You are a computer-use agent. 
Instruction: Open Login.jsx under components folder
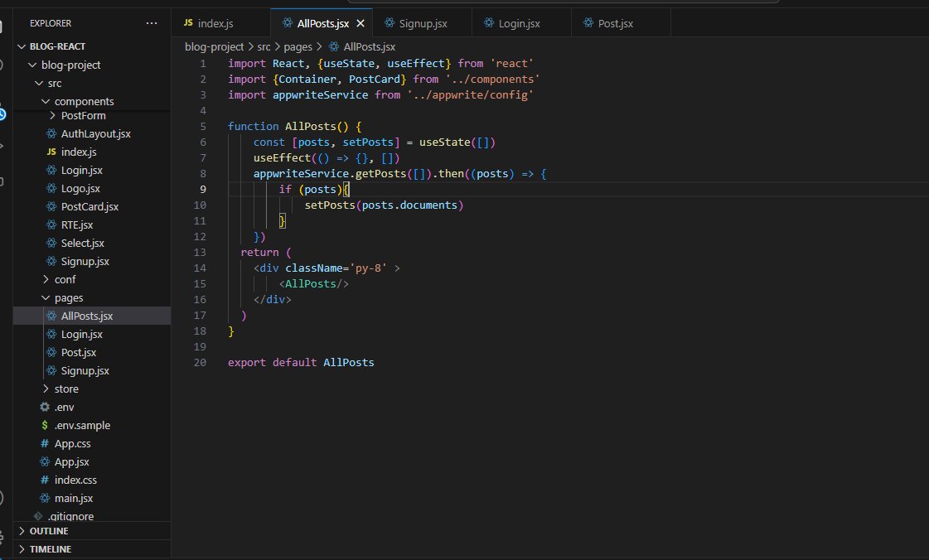92,171
